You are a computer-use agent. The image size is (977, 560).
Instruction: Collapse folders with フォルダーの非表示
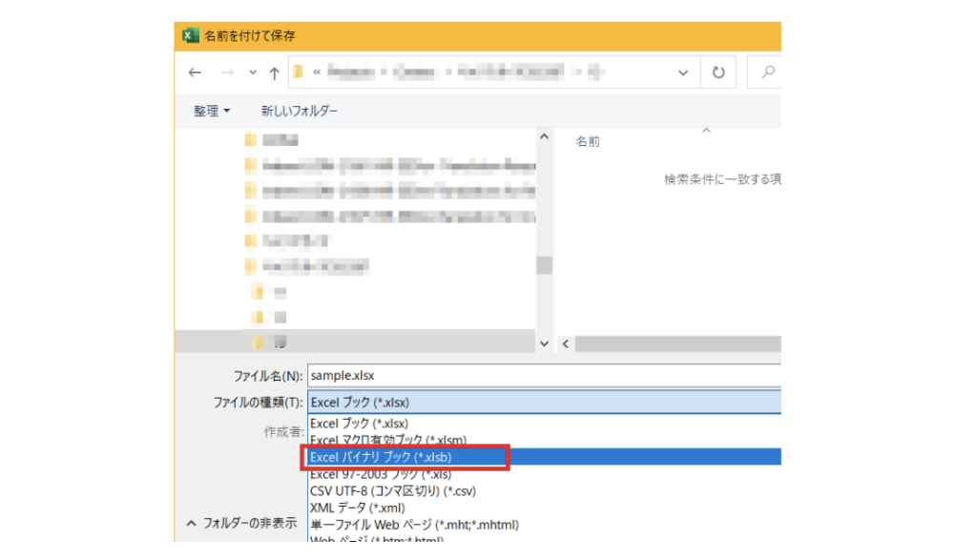pyautogui.click(x=241, y=523)
